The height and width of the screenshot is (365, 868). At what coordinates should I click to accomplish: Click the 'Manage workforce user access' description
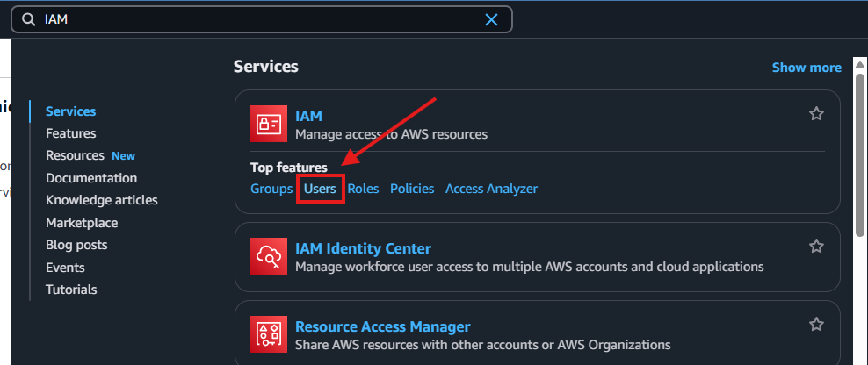click(529, 267)
